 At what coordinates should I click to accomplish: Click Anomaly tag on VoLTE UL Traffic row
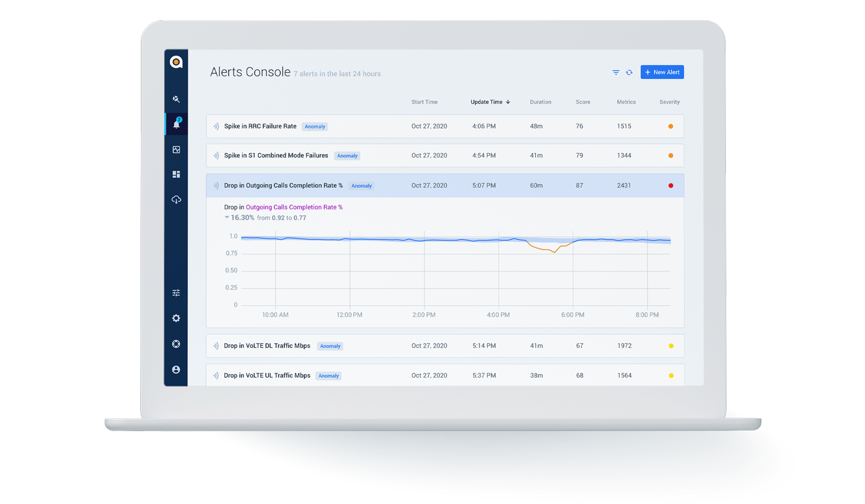(329, 376)
